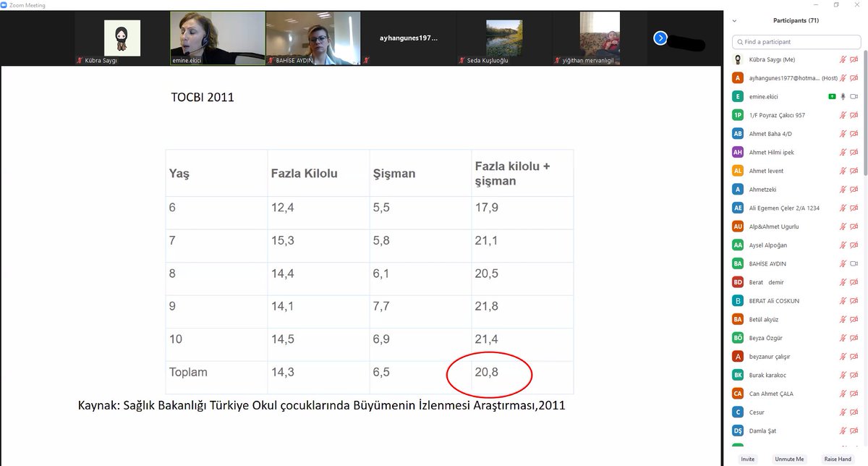Click muted mic icon for 1/F Poyraz Çakıcı
The width and height of the screenshot is (868, 466).
click(843, 115)
